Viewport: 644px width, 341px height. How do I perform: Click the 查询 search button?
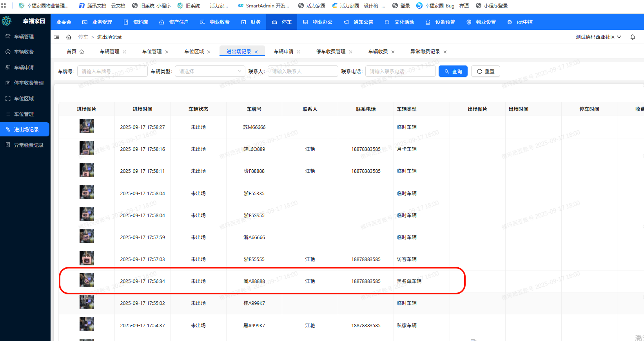453,71
